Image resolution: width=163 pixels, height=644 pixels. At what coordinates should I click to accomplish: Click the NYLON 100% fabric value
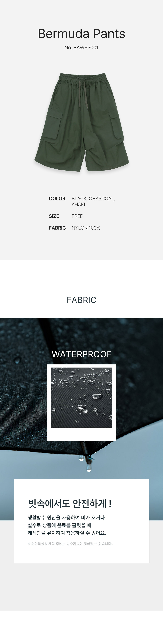(x=86, y=228)
